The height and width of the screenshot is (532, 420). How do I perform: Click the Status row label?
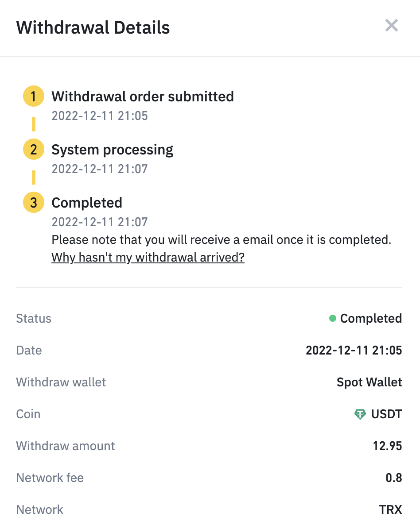[x=34, y=319]
